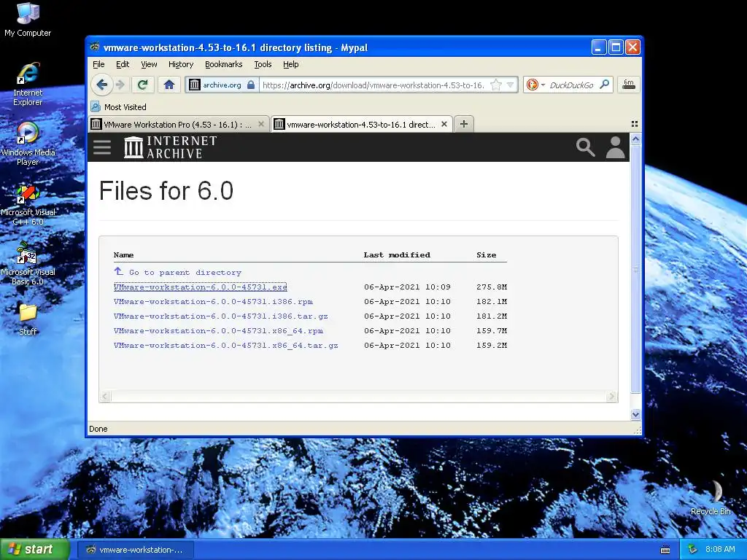This screenshot has height=560, width=747.
Task: Click the Forward arrow button
Action: 120,85
